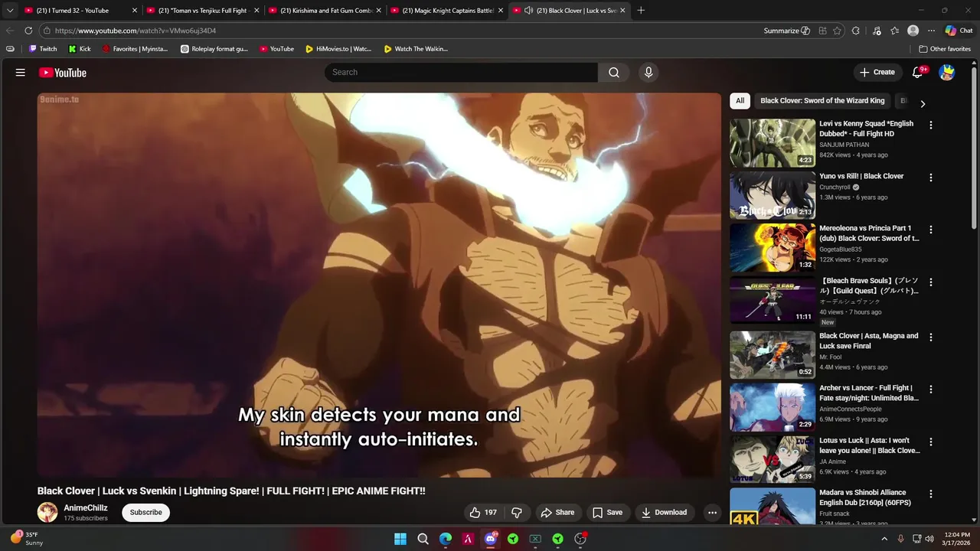Start voice search with the microphone
980x551 pixels.
(648, 73)
